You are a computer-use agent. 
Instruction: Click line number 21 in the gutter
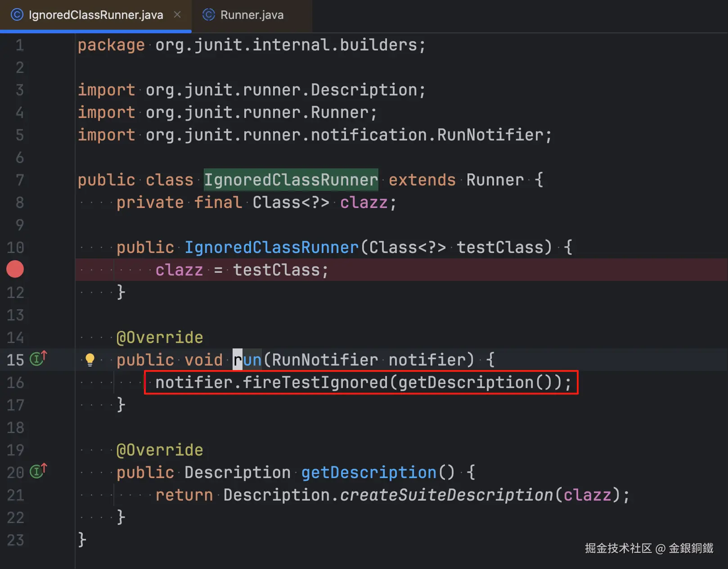[15, 495]
